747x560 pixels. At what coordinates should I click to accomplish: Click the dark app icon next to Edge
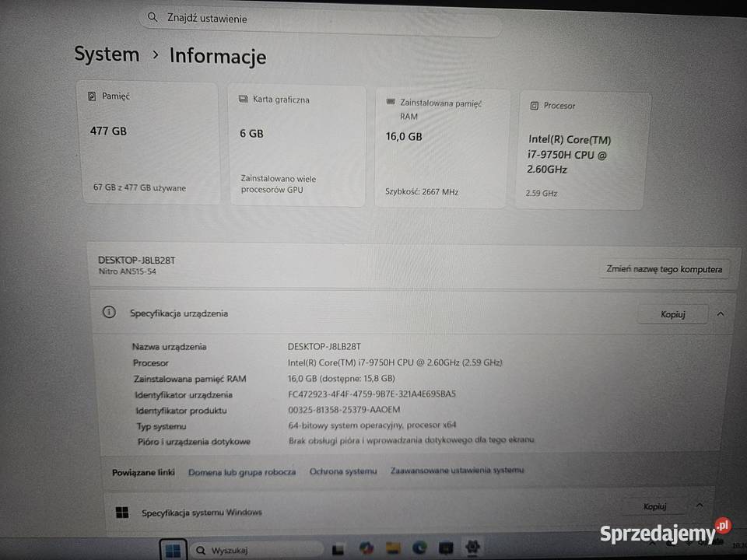tap(446, 548)
